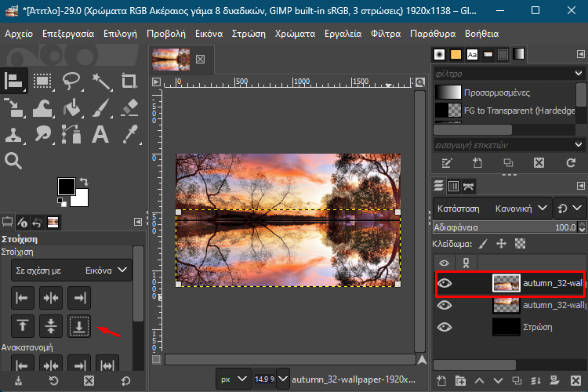Toggle lock pixels for the layer
The image size is (588, 392).
click(x=483, y=244)
